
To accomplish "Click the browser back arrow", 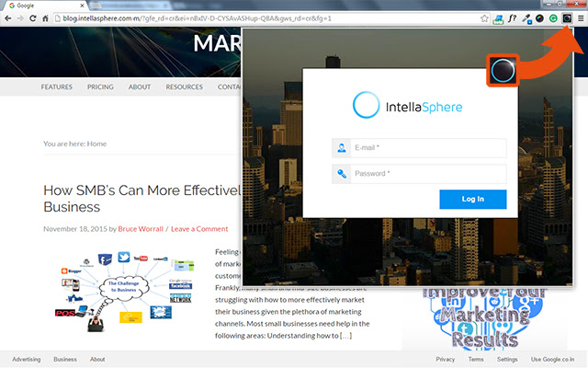I will [x=8, y=18].
